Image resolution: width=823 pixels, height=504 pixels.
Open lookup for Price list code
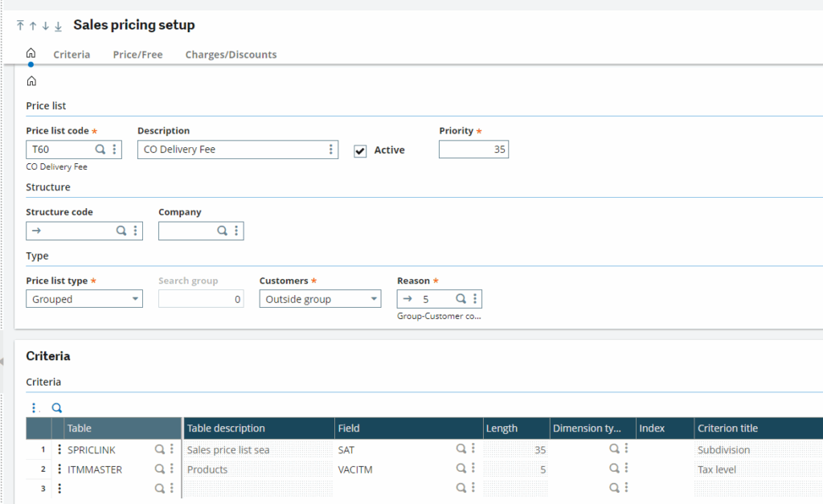(x=100, y=150)
